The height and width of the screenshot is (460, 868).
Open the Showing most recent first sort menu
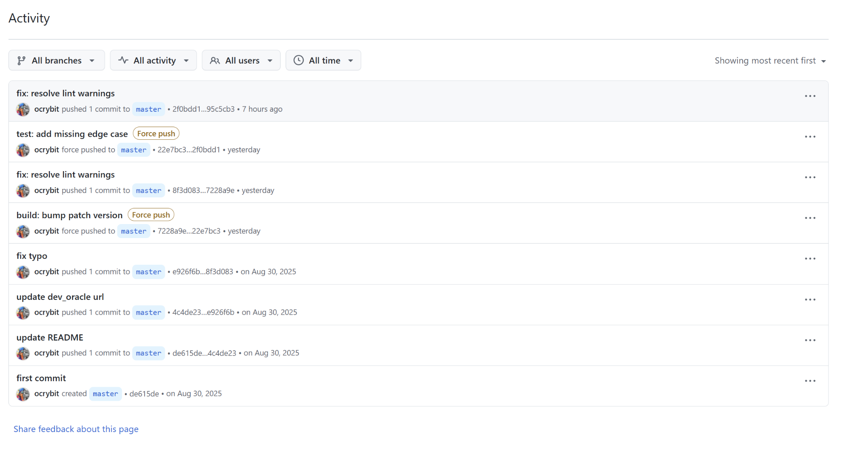click(770, 61)
